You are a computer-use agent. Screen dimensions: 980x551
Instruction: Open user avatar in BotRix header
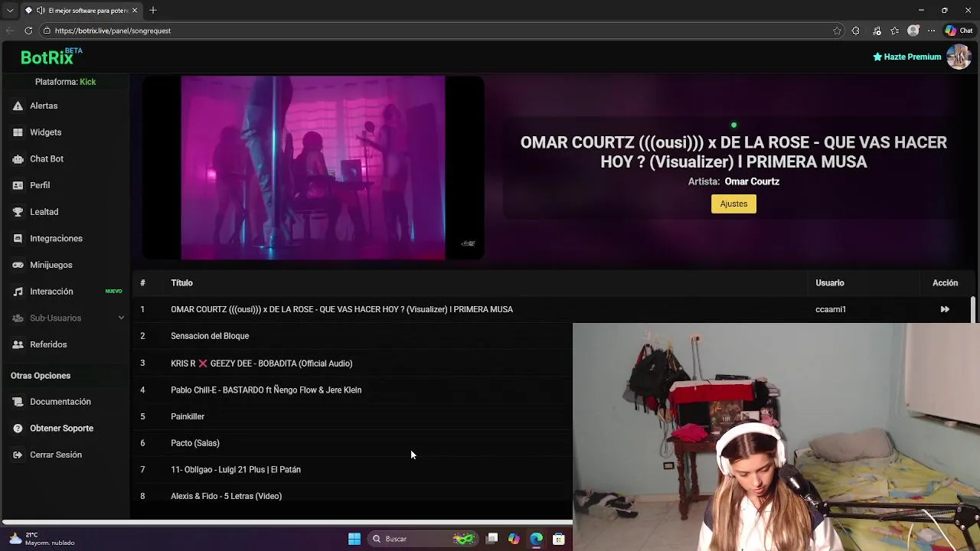(959, 57)
